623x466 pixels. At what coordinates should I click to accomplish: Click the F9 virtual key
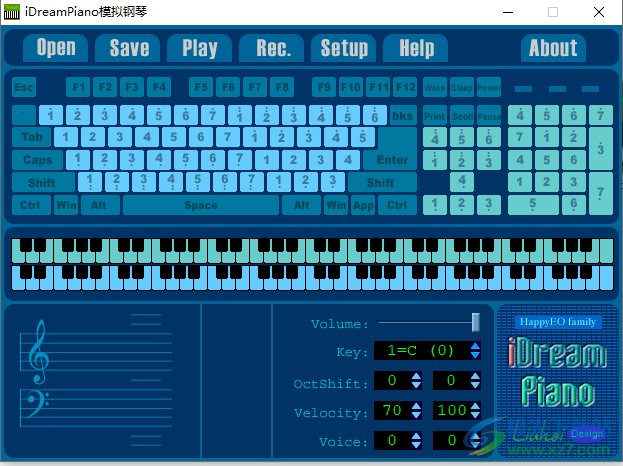[x=324, y=87]
